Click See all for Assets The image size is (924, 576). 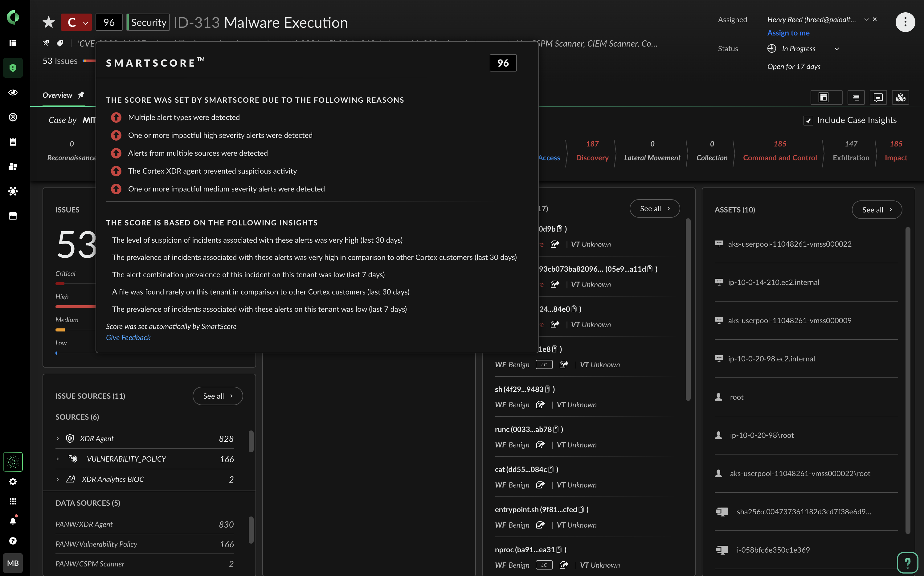[x=877, y=210]
